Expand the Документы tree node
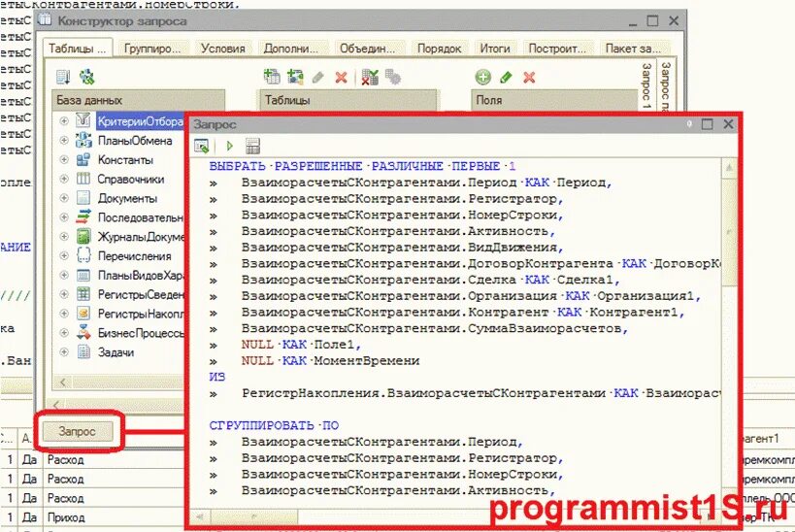 63,198
